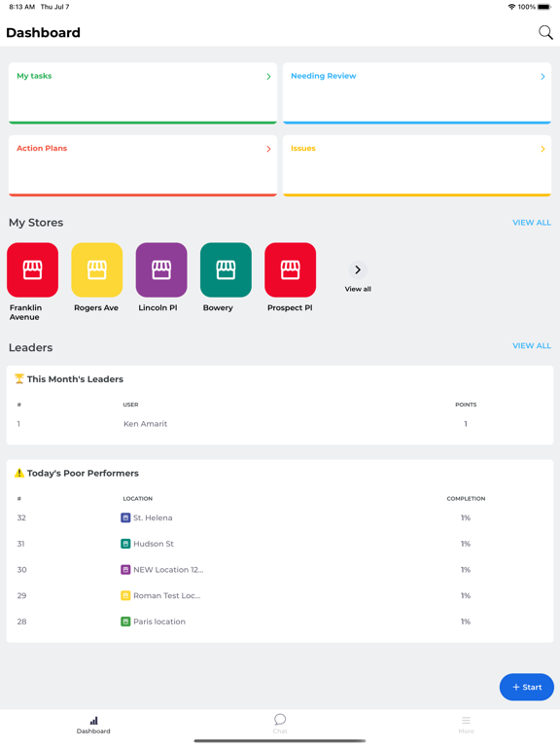Viewport: 560px width, 747px height.
Task: Click the POINTS column header
Action: click(466, 405)
